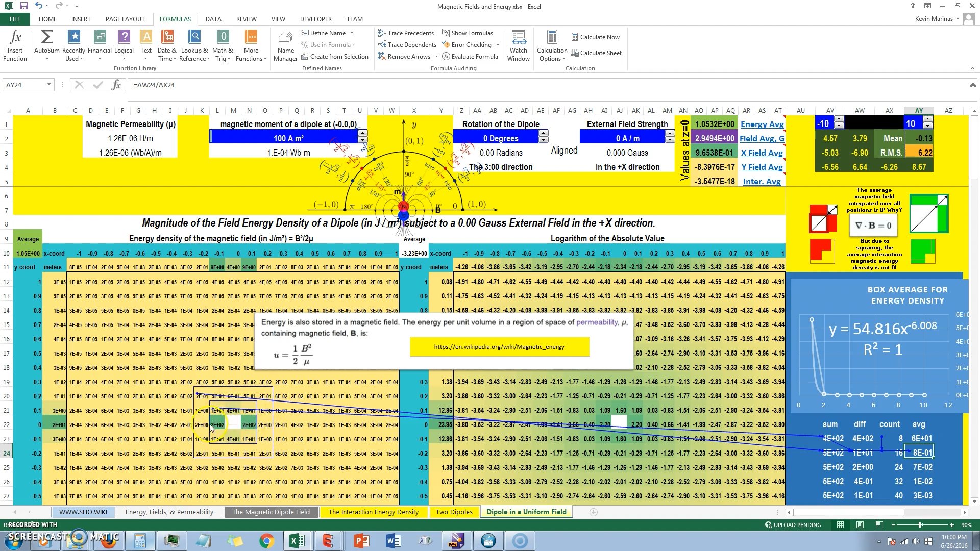Open Recently Used functions list
The height and width of the screenshot is (551, 980).
pyautogui.click(x=73, y=45)
